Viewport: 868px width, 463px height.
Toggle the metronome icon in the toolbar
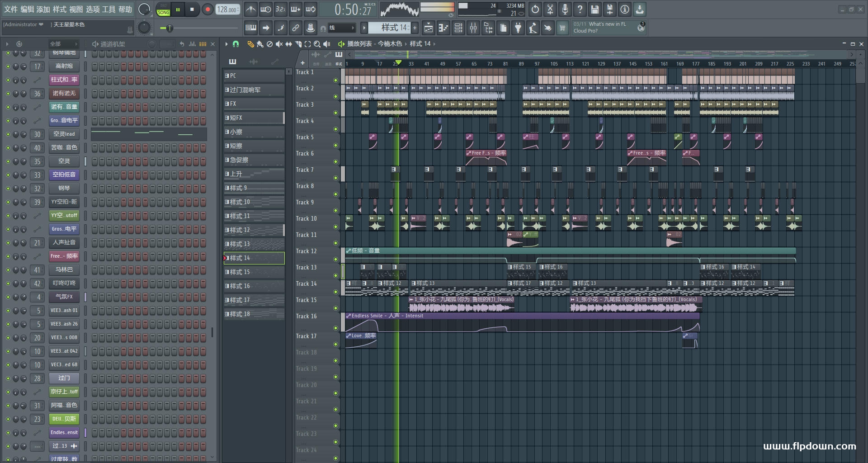point(250,9)
